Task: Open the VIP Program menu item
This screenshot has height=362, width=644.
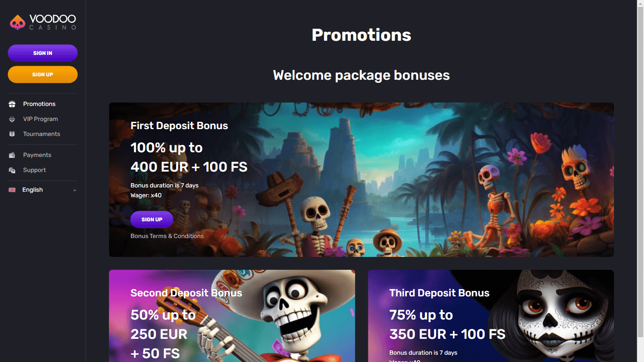Action: pos(40,119)
